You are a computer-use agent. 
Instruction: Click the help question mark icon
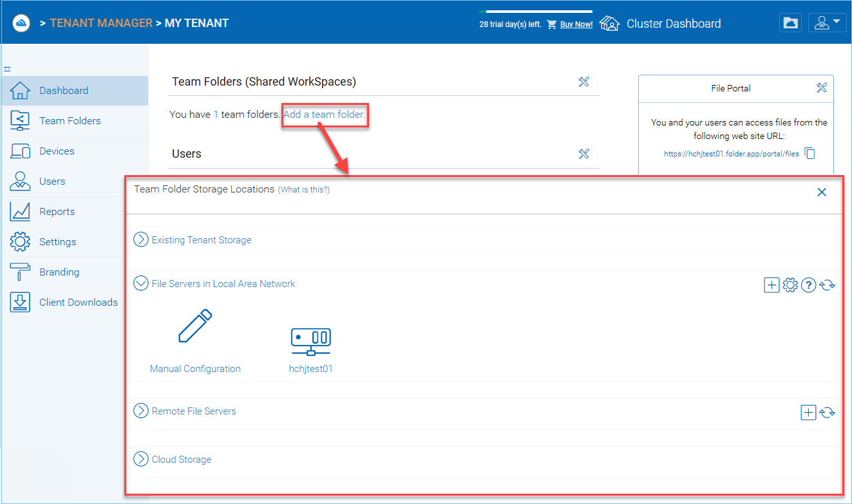(809, 285)
